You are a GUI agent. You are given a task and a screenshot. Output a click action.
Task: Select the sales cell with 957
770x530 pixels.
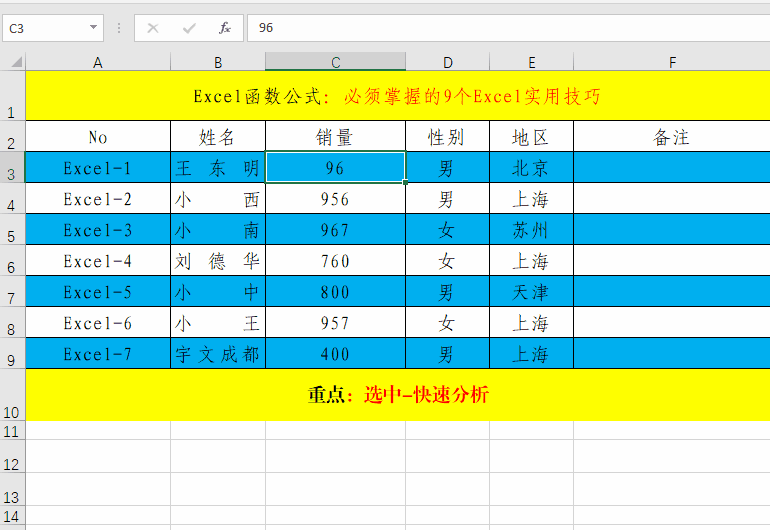(335, 322)
